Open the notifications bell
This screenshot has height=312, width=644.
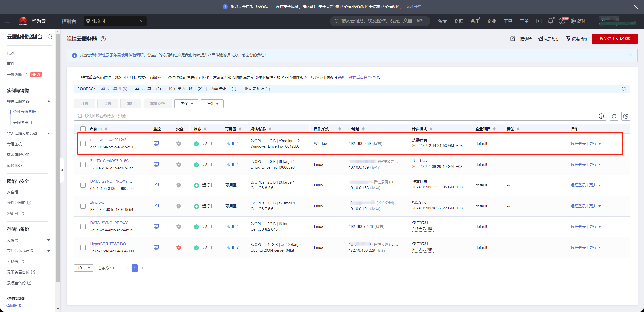(550, 21)
